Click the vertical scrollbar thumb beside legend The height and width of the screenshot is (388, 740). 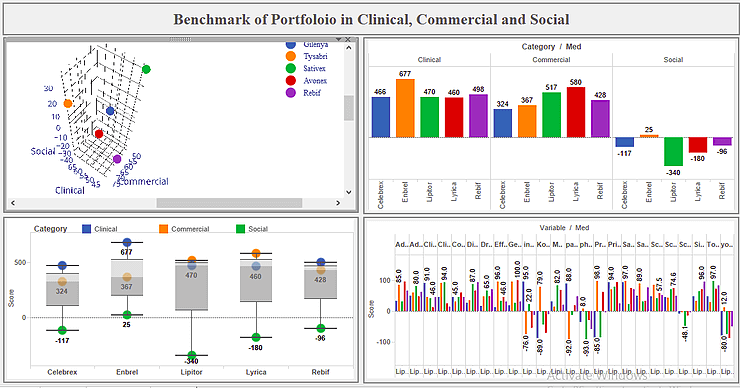[349, 108]
